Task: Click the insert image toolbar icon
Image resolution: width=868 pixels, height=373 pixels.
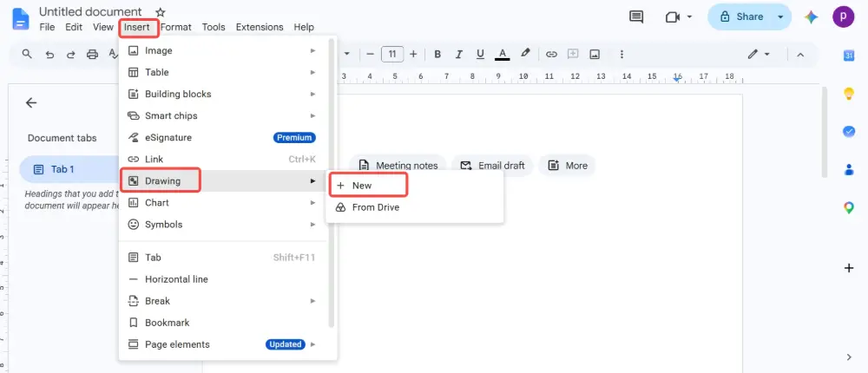Action: pyautogui.click(x=595, y=55)
